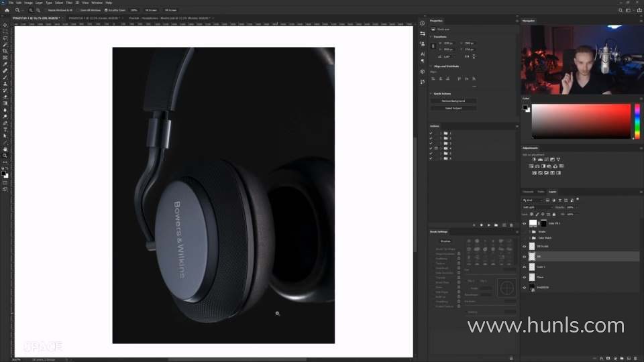Toggle Zoom All Windows checkbox
644x362 pixels.
[x=78, y=10]
